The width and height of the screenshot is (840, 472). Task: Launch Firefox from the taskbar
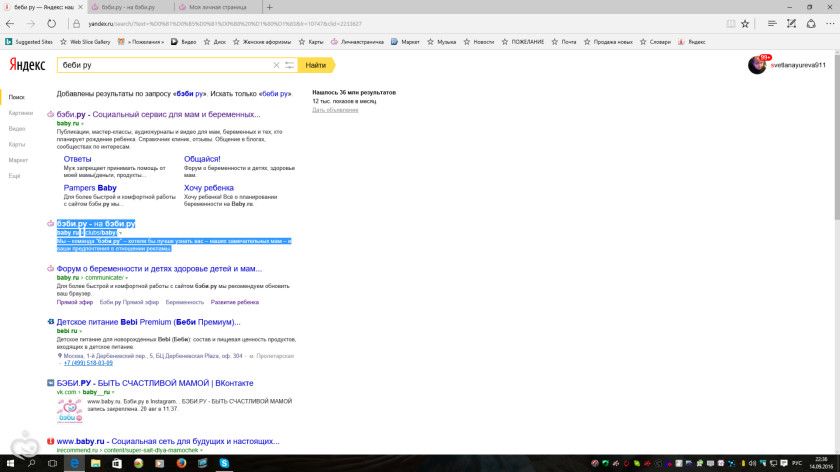pyautogui.click(x=181, y=463)
